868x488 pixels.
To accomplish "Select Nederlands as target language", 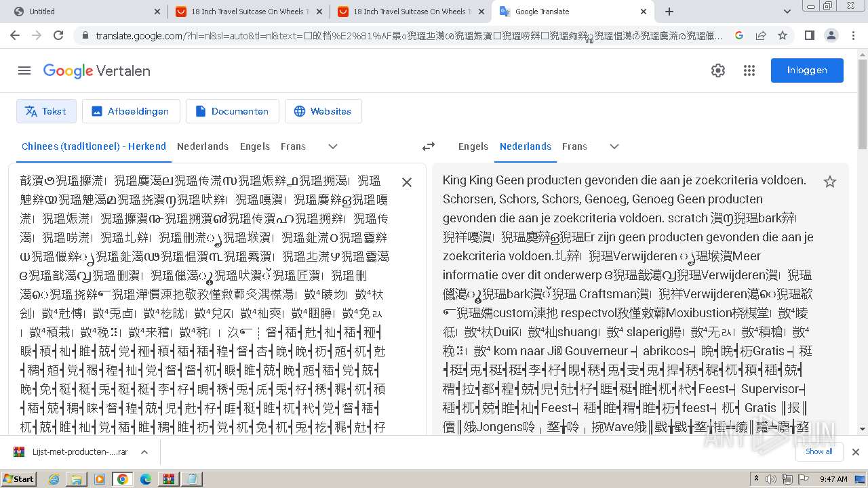I will [x=526, y=146].
